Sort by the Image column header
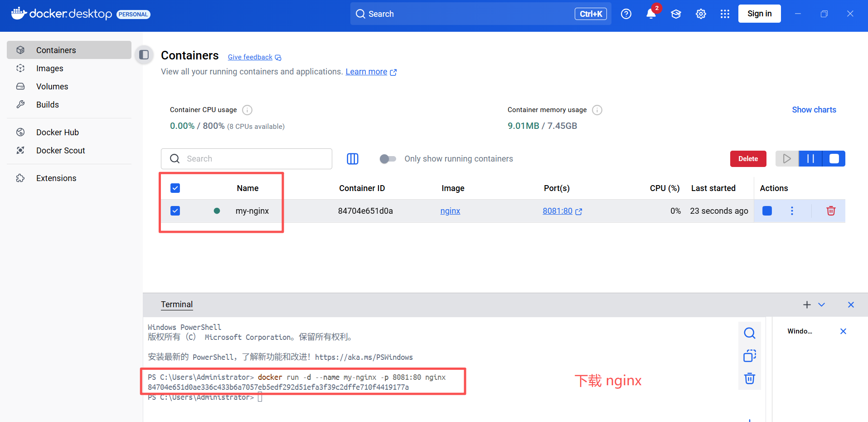868x422 pixels. click(x=453, y=188)
